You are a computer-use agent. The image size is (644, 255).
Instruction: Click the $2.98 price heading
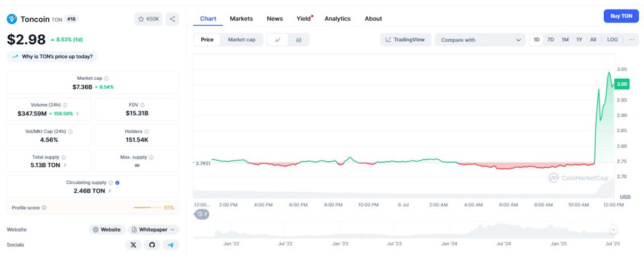[x=26, y=39]
